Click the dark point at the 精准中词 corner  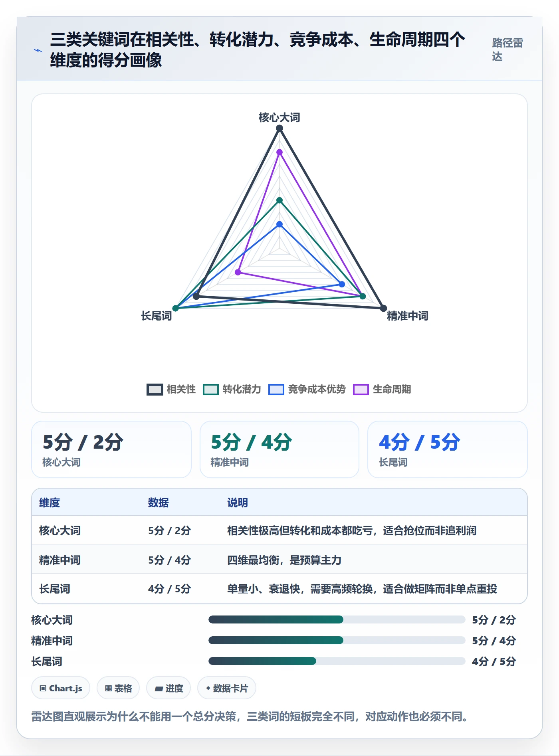pyautogui.click(x=383, y=308)
